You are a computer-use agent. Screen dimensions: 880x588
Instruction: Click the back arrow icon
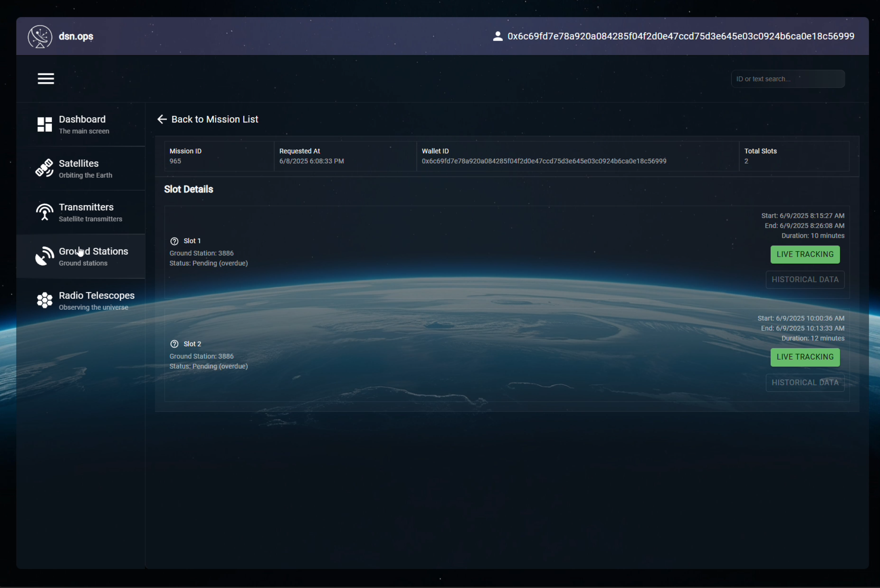162,119
